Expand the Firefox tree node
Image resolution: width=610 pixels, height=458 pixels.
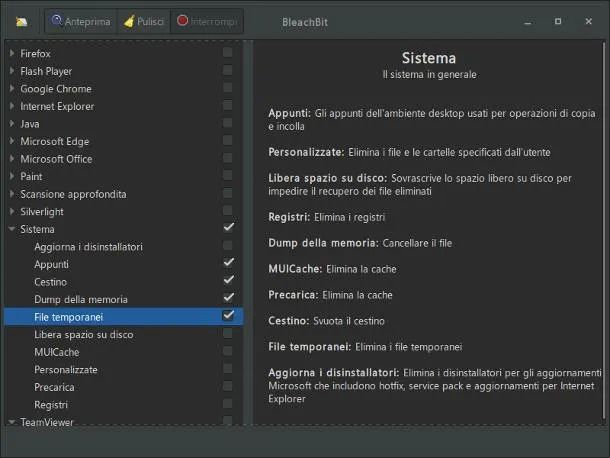[12, 53]
